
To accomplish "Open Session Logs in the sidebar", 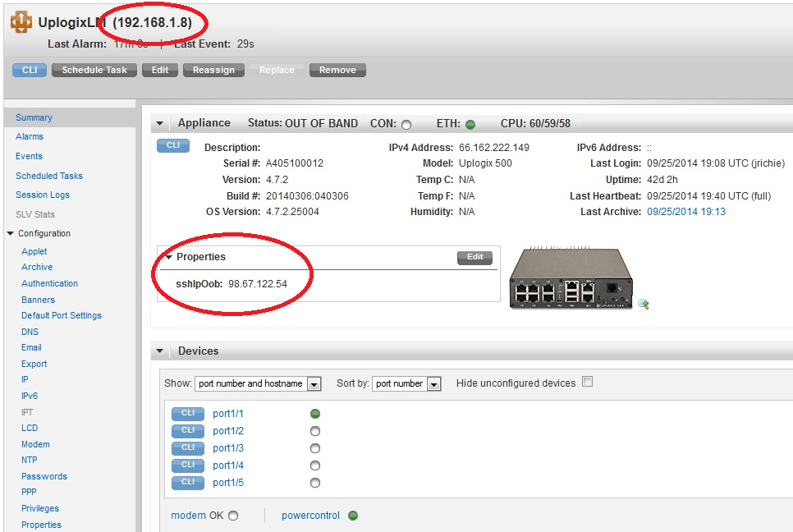I will 43,195.
